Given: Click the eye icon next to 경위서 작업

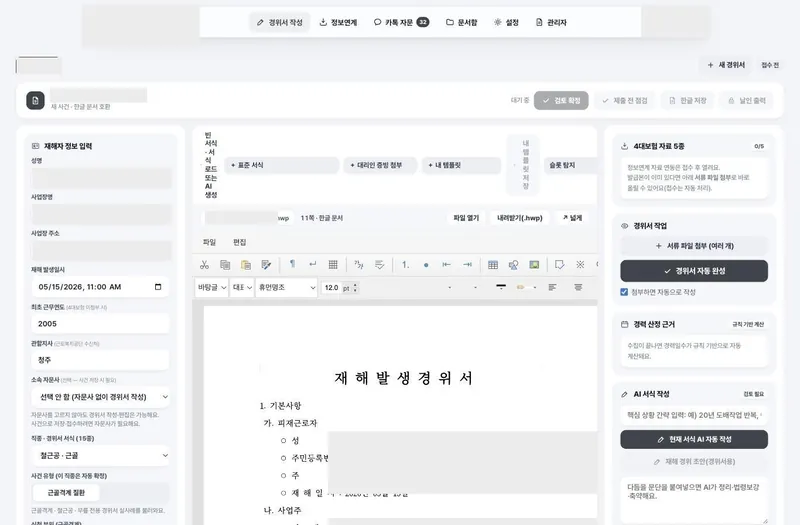Looking at the screenshot, I should 624,226.
